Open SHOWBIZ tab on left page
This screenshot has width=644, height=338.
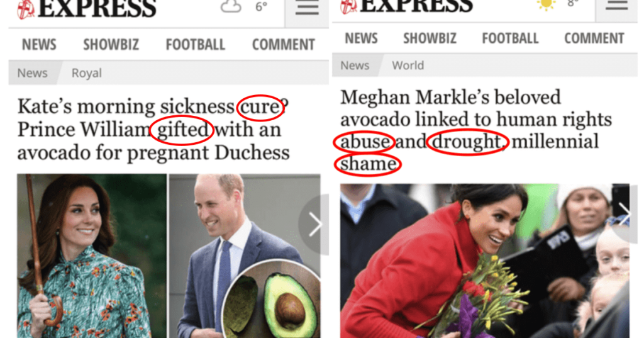pos(111,45)
